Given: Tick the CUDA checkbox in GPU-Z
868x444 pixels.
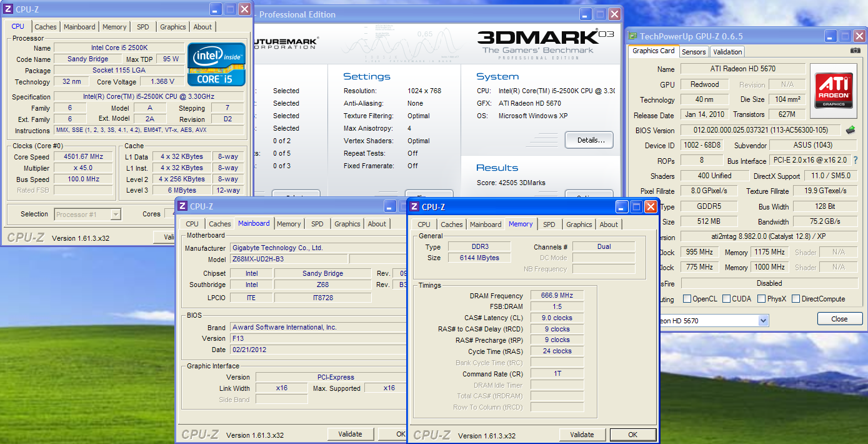Looking at the screenshot, I should point(726,299).
